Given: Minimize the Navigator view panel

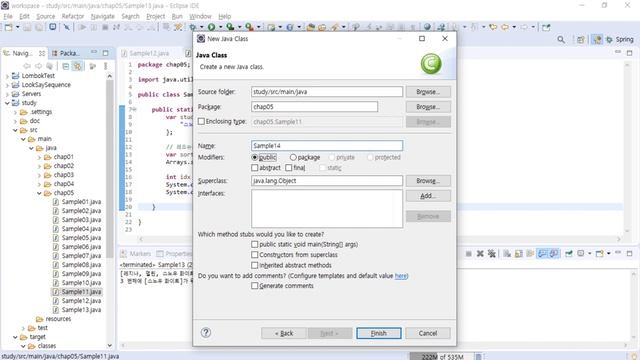Looking at the screenshot, I should coord(94,53).
